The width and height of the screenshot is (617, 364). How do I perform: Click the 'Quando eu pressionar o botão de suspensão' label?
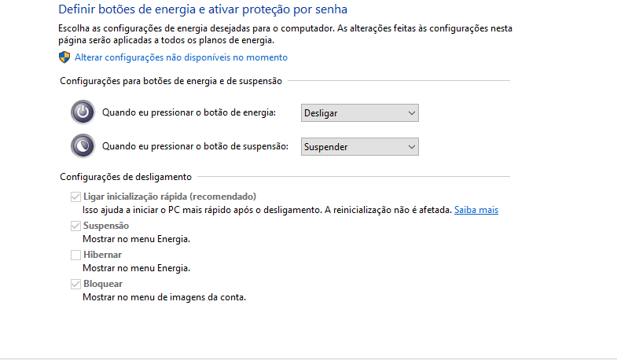coord(195,146)
